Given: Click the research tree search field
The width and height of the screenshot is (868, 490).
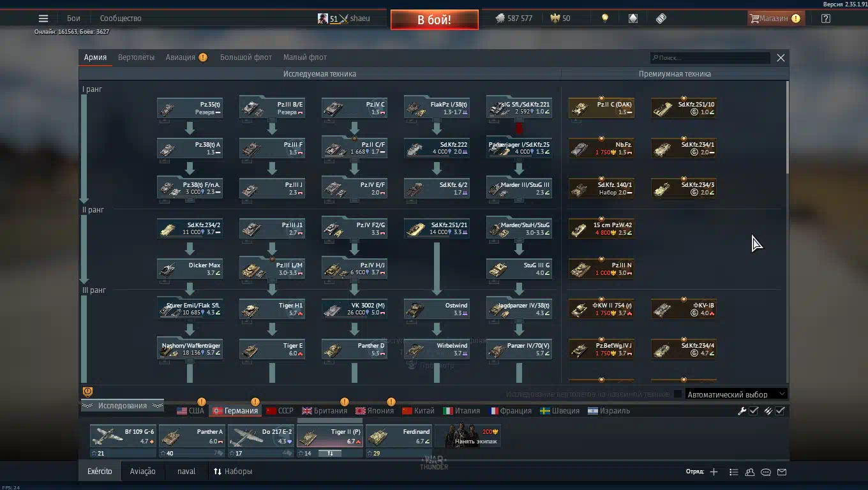Looking at the screenshot, I should (710, 57).
